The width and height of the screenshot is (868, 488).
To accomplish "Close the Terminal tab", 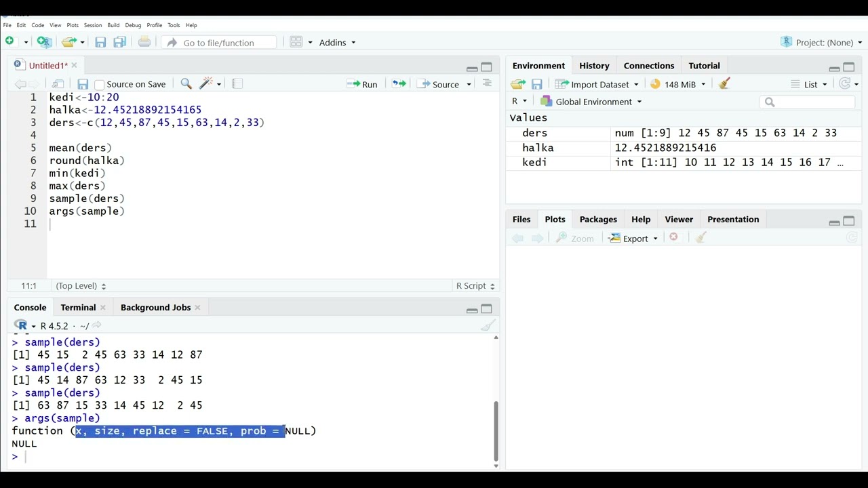I will (103, 308).
